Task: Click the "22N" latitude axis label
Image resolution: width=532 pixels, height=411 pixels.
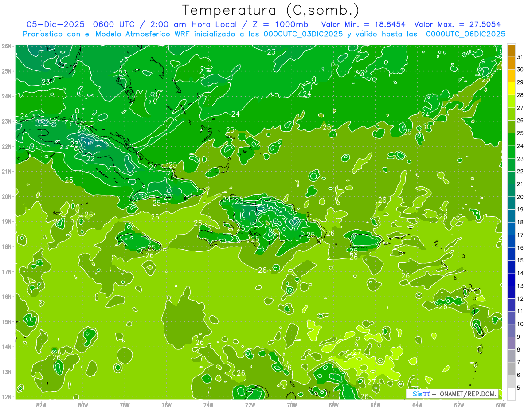Action: click(7, 146)
